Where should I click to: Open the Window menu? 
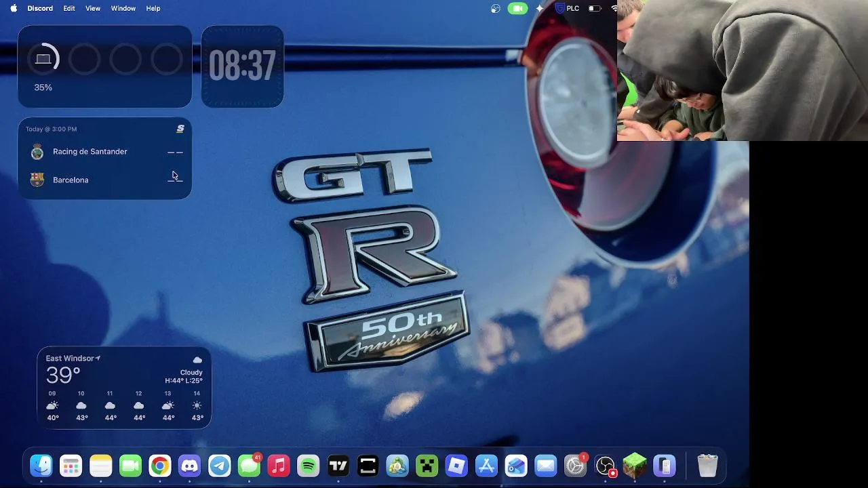point(123,8)
